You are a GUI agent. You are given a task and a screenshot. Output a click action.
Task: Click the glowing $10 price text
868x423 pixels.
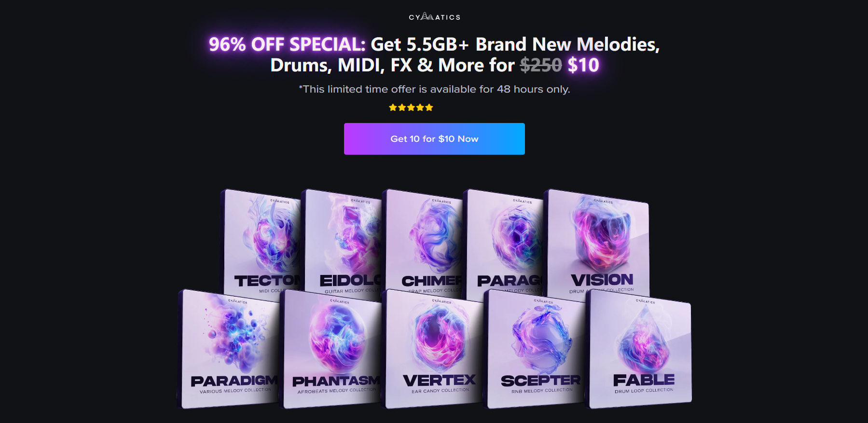[583, 65]
